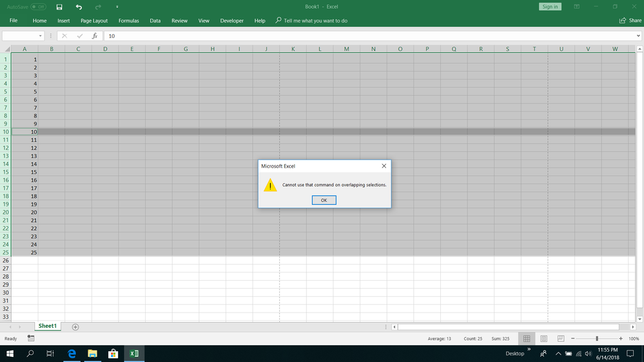Select row 26 header
644x362 pixels.
point(6,261)
